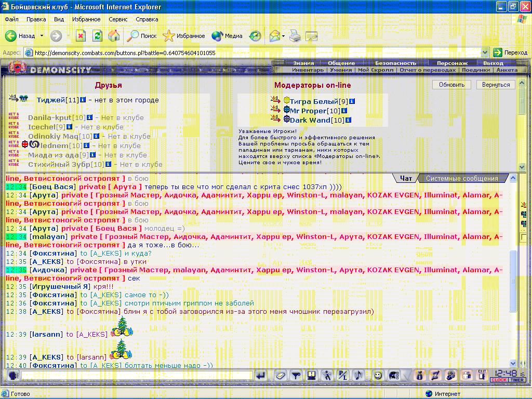Open the History toolbar icon

click(255, 36)
